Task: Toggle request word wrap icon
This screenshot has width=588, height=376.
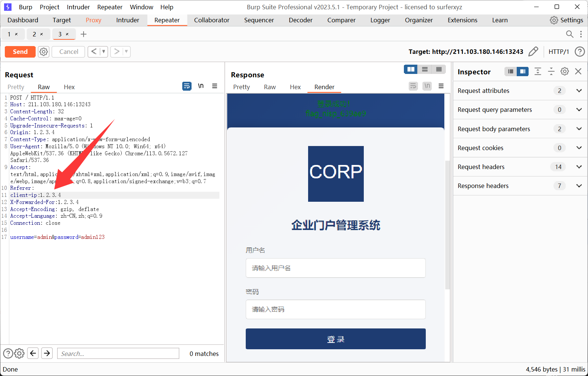Action: point(187,86)
